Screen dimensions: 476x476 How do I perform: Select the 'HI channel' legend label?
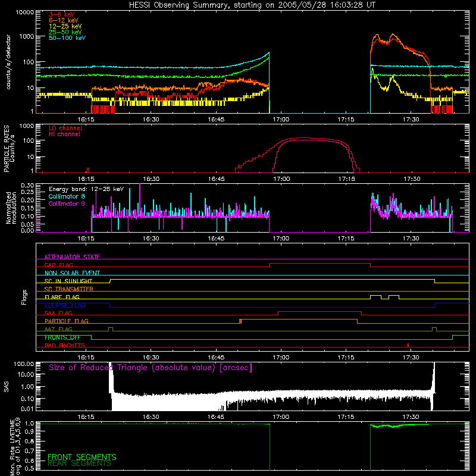pos(65,134)
